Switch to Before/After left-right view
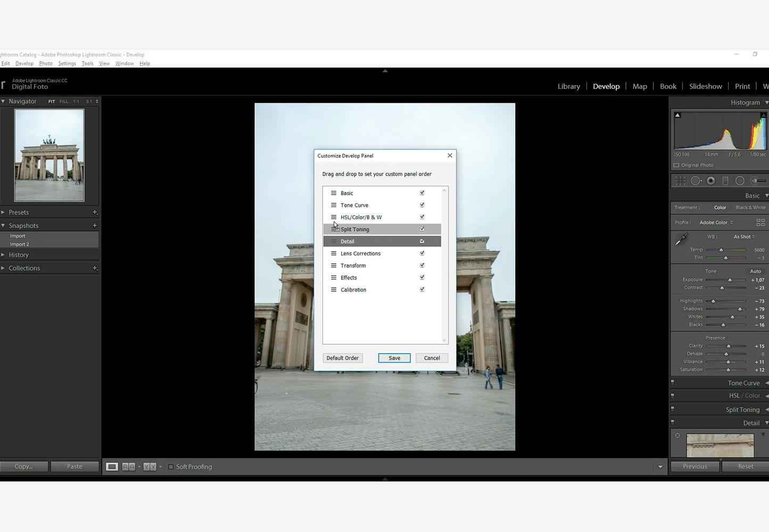This screenshot has width=769, height=532. (x=128, y=467)
